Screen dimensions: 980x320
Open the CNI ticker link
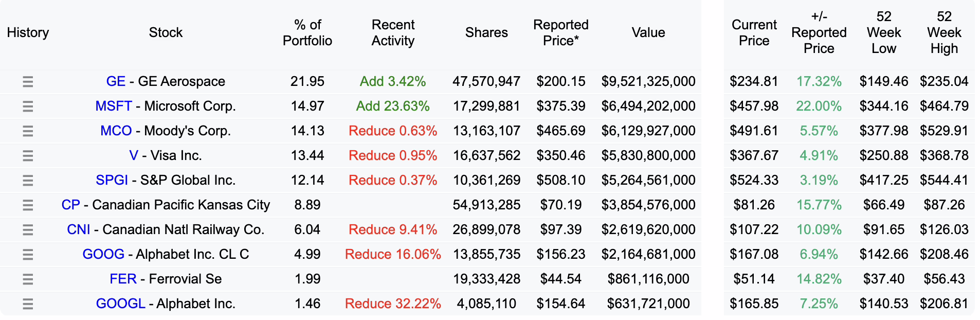[79, 229]
